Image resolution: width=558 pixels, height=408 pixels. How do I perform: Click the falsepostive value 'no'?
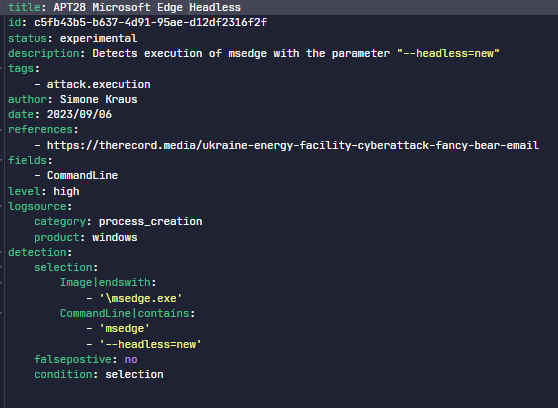tap(131, 360)
